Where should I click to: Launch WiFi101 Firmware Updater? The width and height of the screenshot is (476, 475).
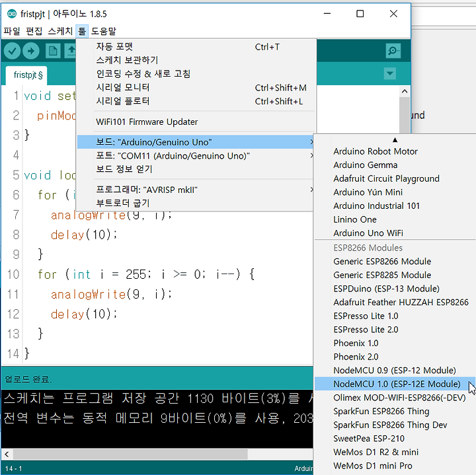195,122
